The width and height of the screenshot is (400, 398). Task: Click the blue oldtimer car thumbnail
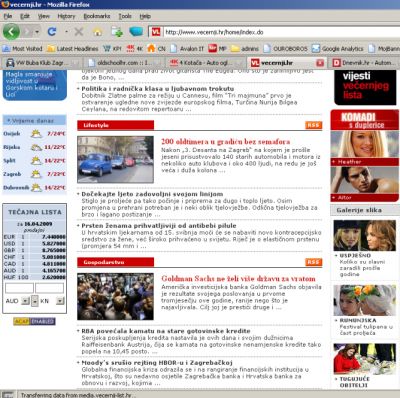tap(115, 159)
